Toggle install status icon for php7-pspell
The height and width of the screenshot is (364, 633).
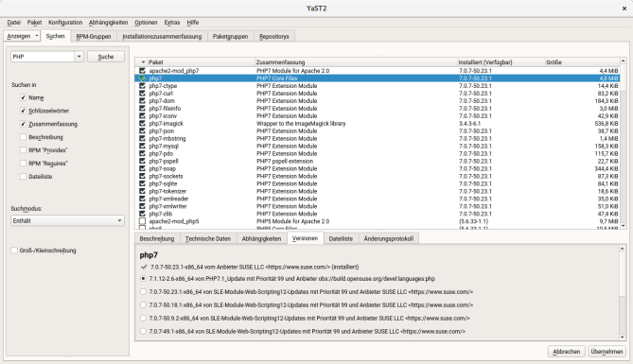click(142, 161)
